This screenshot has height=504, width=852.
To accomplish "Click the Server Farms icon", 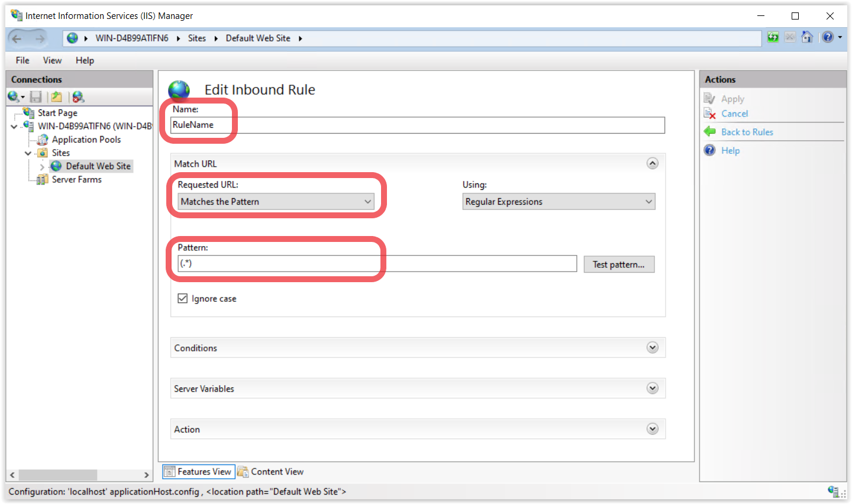I will click(43, 179).
